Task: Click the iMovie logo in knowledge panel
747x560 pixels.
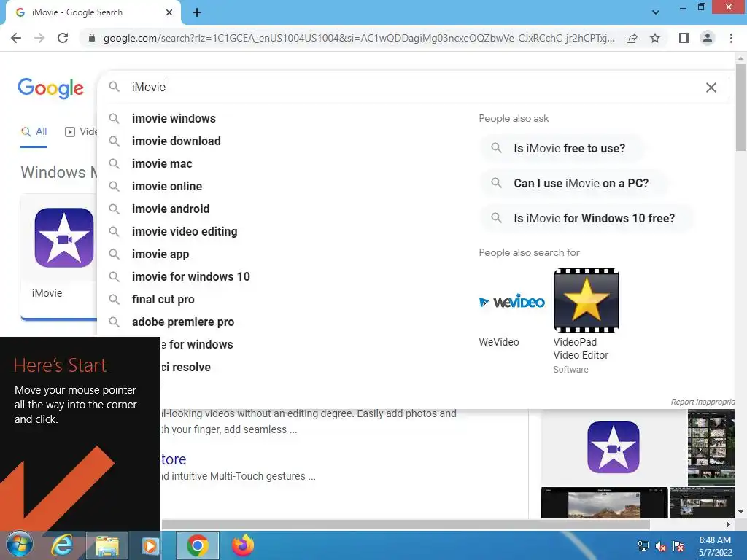Action: [x=613, y=447]
